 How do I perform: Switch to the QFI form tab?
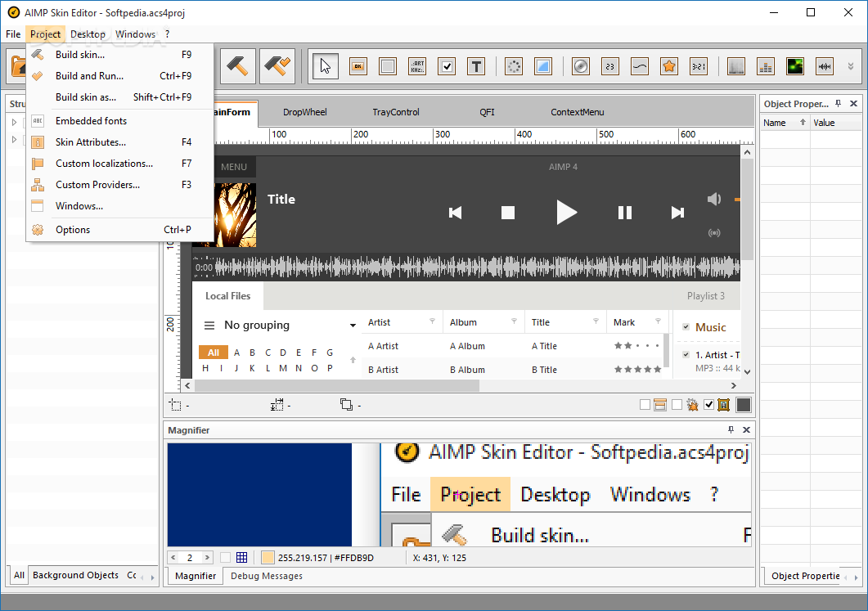(487, 112)
